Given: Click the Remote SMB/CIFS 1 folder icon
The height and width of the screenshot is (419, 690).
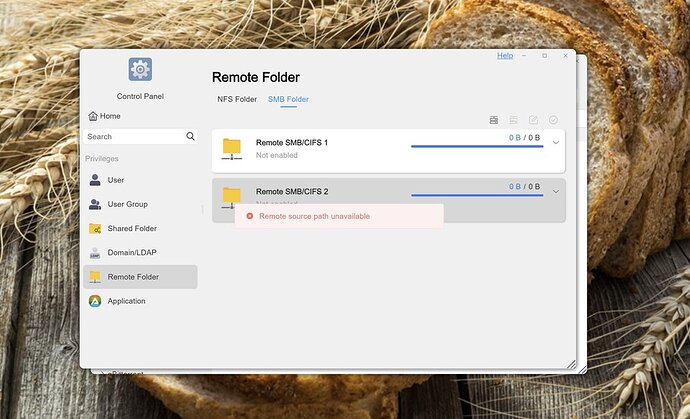Looking at the screenshot, I should [231, 149].
